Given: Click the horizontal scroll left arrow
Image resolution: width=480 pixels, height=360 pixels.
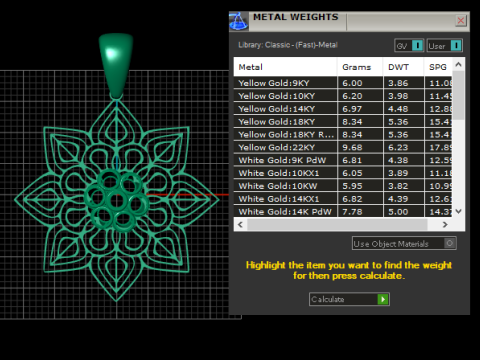Looking at the screenshot, I should tap(240, 225).
